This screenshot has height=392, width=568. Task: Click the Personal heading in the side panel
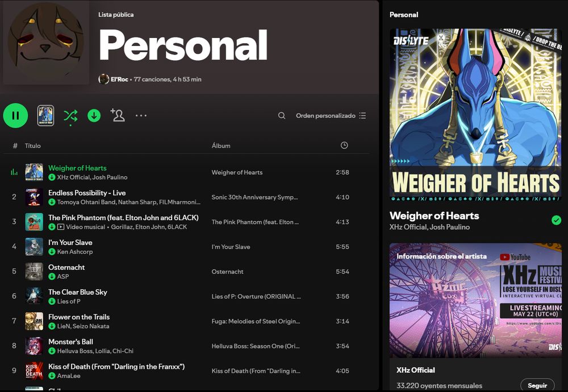point(403,15)
